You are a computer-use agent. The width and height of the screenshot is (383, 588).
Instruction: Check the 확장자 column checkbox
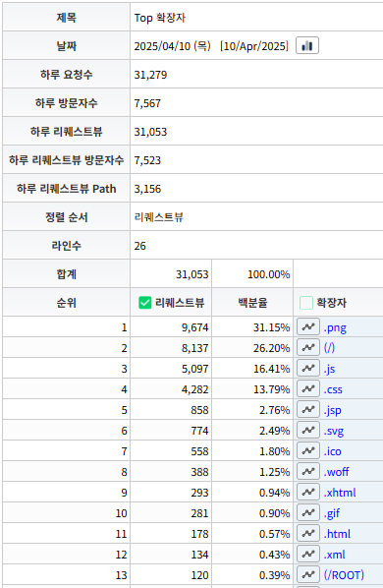pos(305,303)
